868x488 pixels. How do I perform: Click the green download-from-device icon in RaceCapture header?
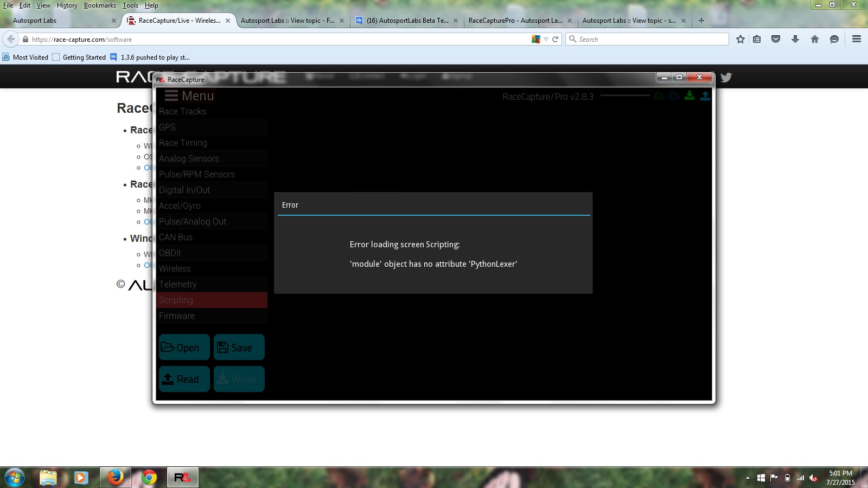pyautogui.click(x=689, y=95)
